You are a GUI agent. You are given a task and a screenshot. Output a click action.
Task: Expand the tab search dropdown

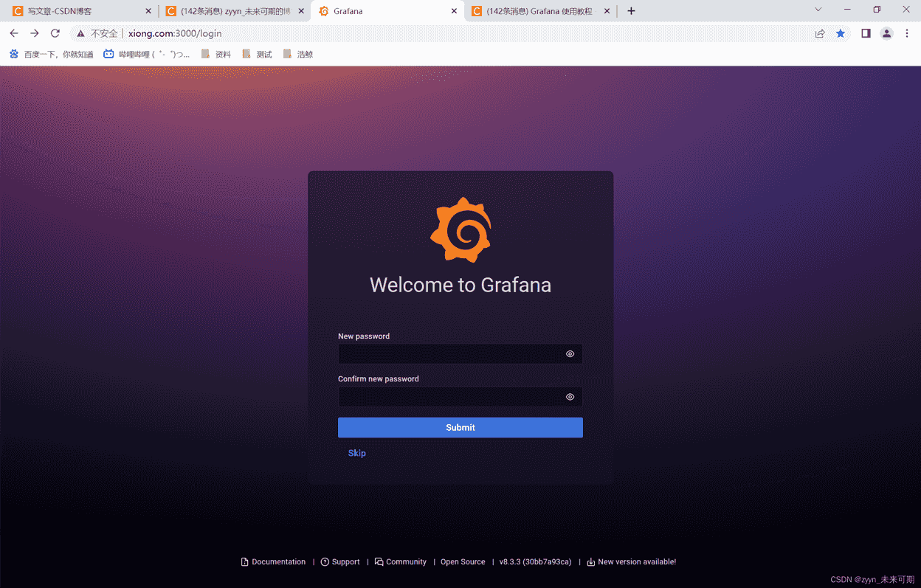tap(818, 10)
